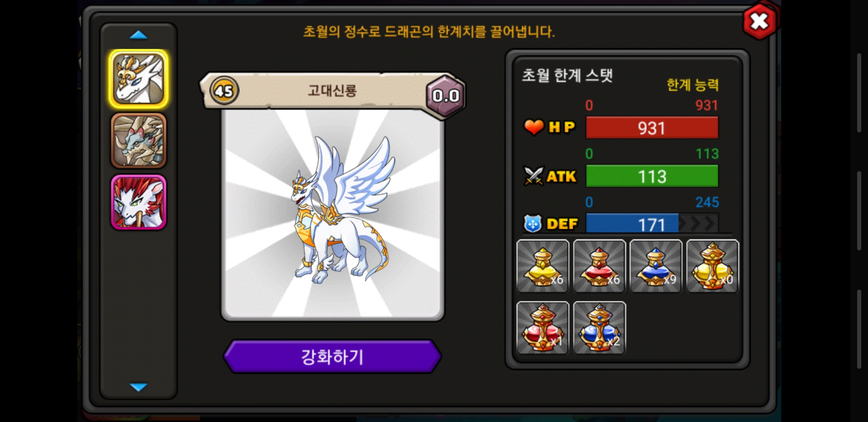
Task: Tap the yellow essence potion x6
Action: [543, 266]
